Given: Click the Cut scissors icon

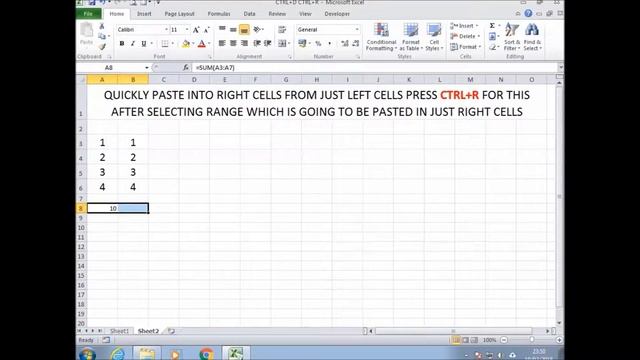Looking at the screenshot, I should pos(102,26).
